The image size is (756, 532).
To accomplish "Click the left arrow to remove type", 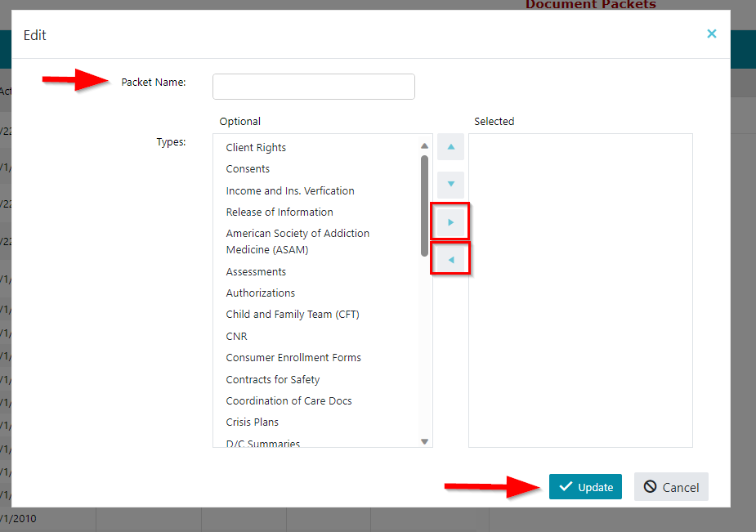I will [450, 260].
